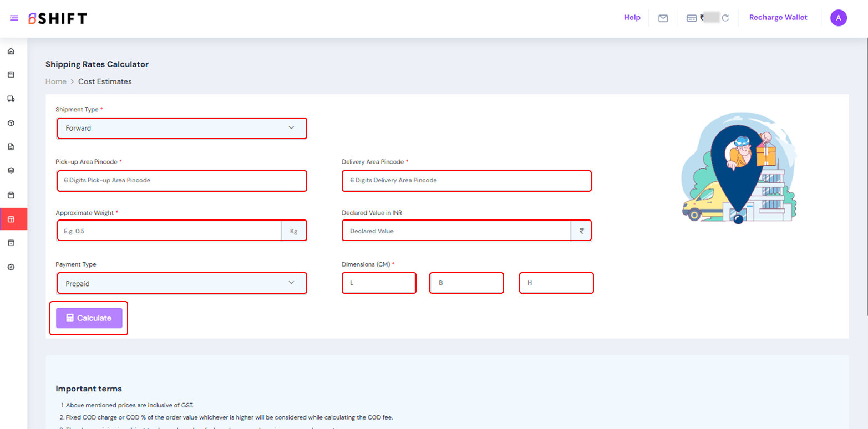Viewport: 868px width, 429px height.
Task: Open the truck shipments icon in the sidebar
Action: coord(11,99)
